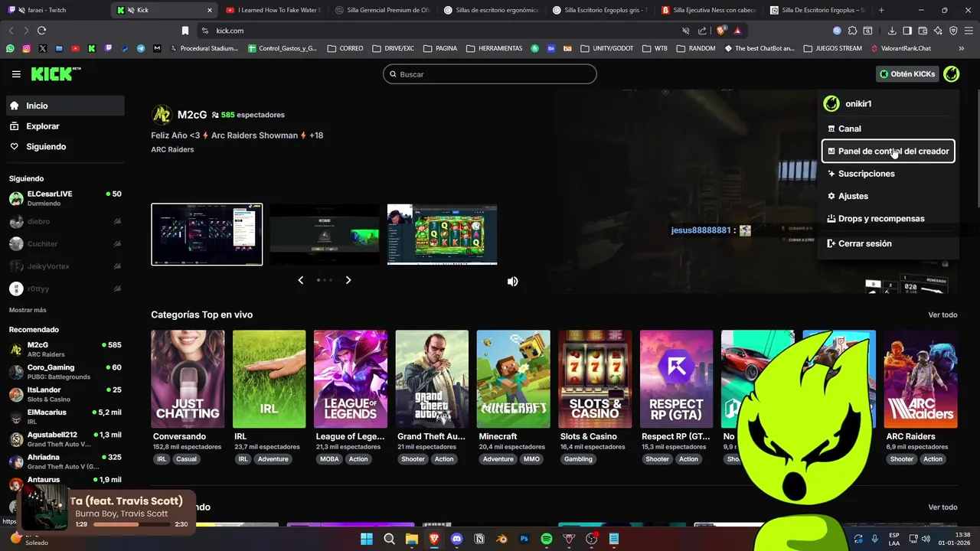Open Coro_Gaming in the Recomendado list
The image size is (980, 551).
[x=65, y=372]
